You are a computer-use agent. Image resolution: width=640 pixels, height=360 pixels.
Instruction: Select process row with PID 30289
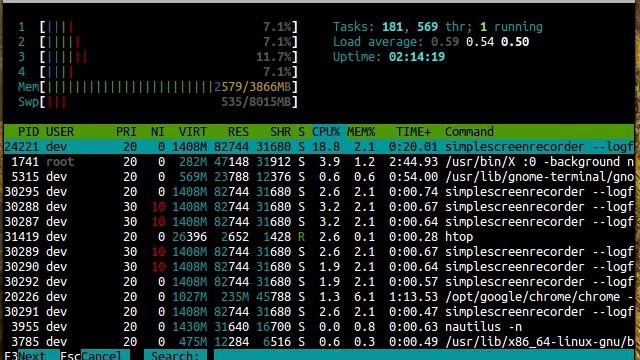point(319,252)
